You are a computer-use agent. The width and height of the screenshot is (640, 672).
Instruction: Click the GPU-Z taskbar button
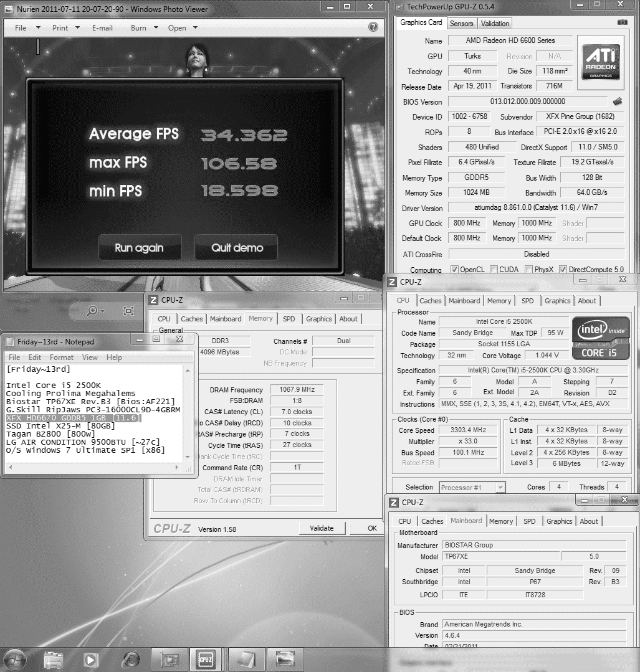pyautogui.click(x=170, y=659)
